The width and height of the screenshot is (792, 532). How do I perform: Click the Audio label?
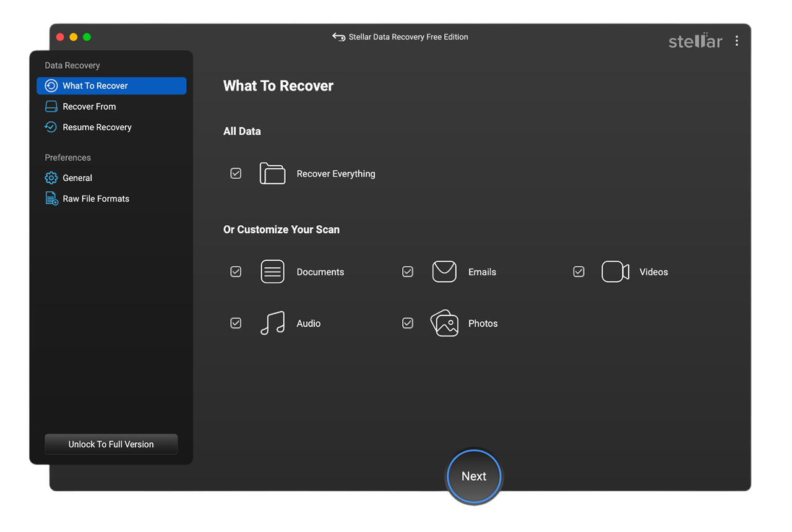coord(309,323)
